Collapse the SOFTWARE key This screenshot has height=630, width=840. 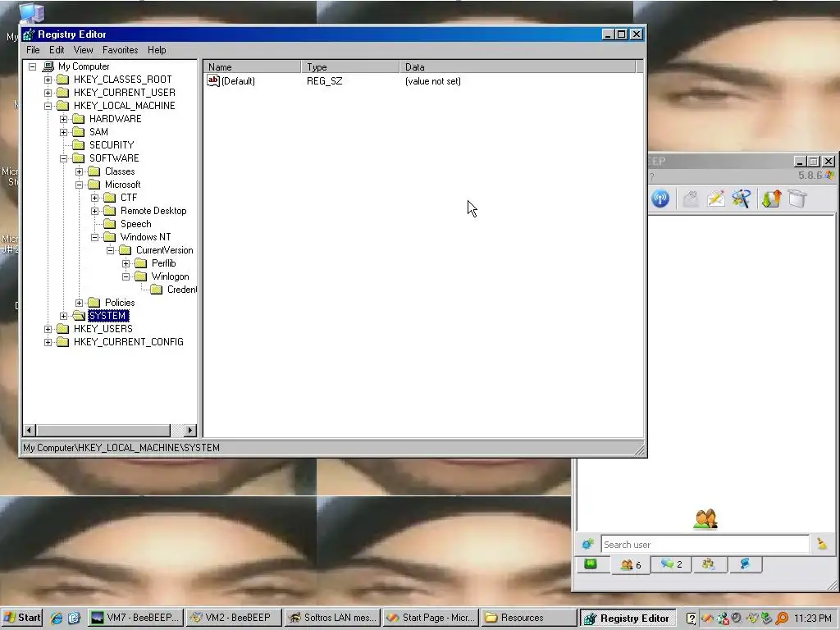pos(64,158)
